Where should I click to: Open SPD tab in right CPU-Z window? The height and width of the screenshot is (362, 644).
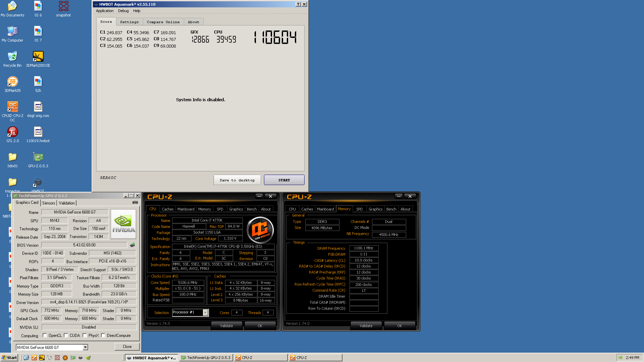tap(359, 209)
